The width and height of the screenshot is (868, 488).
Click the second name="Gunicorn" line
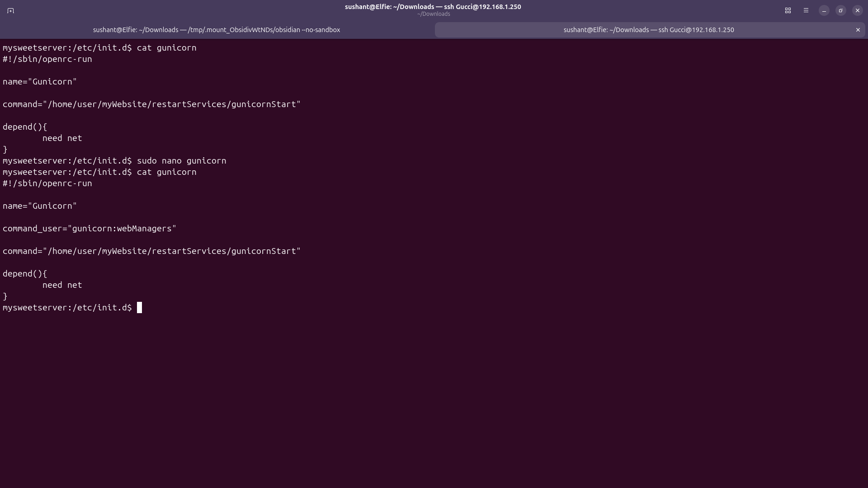click(40, 206)
